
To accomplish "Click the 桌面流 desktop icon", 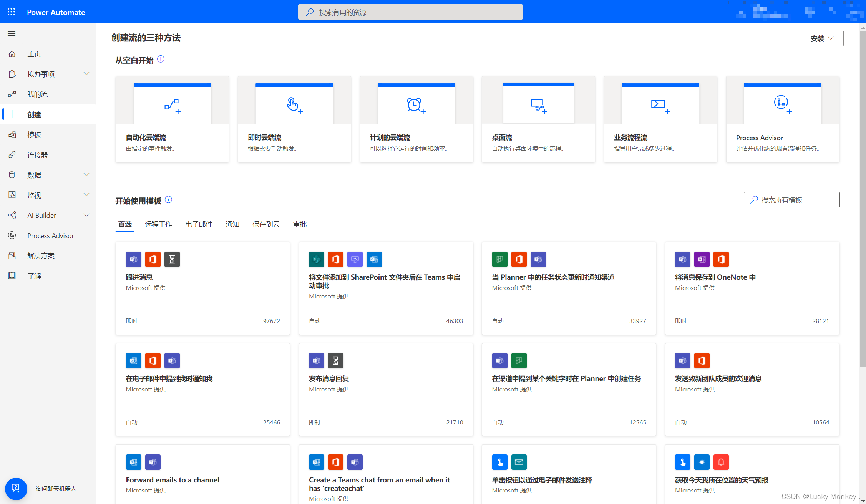I will (x=538, y=105).
